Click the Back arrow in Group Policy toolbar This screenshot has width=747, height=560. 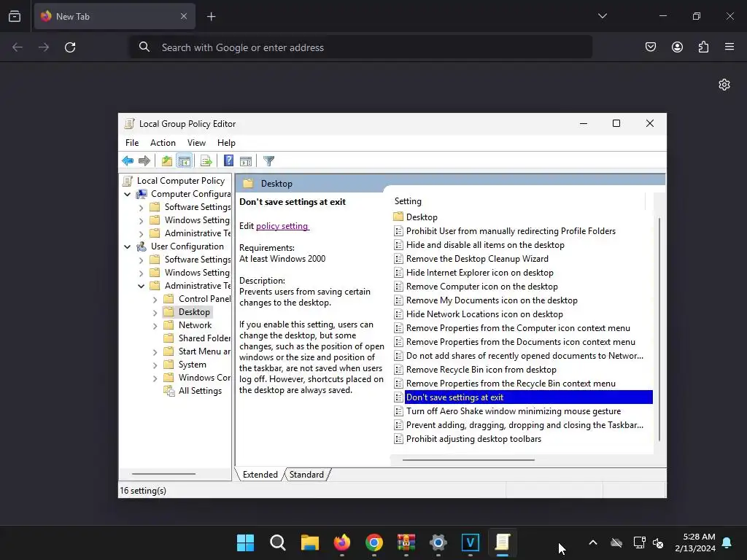click(128, 161)
